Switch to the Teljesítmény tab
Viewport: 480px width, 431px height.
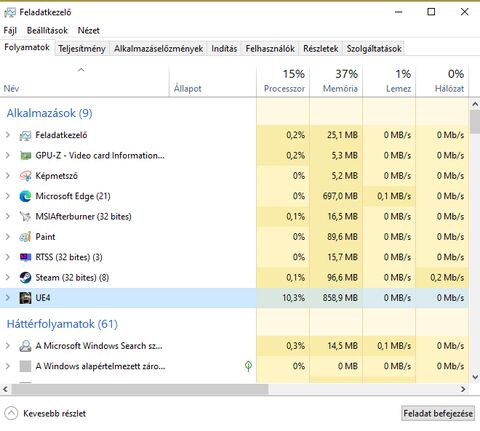pyautogui.click(x=82, y=49)
